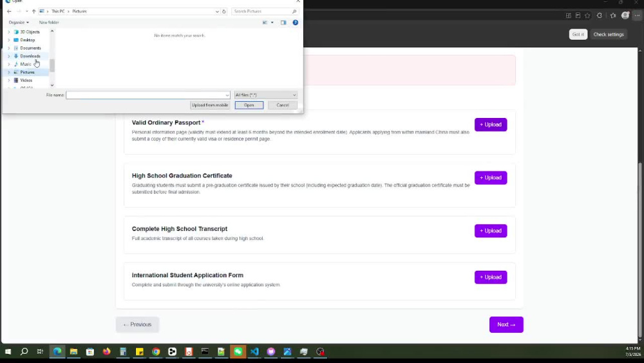Cancel the file Open dialog
The width and height of the screenshot is (644, 363).
283,105
